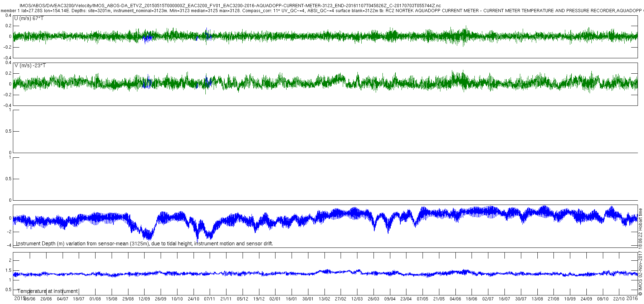The width and height of the screenshot is (644, 304).
Task: Click the '-2' tick on depth variation axis
Action: 9,232
